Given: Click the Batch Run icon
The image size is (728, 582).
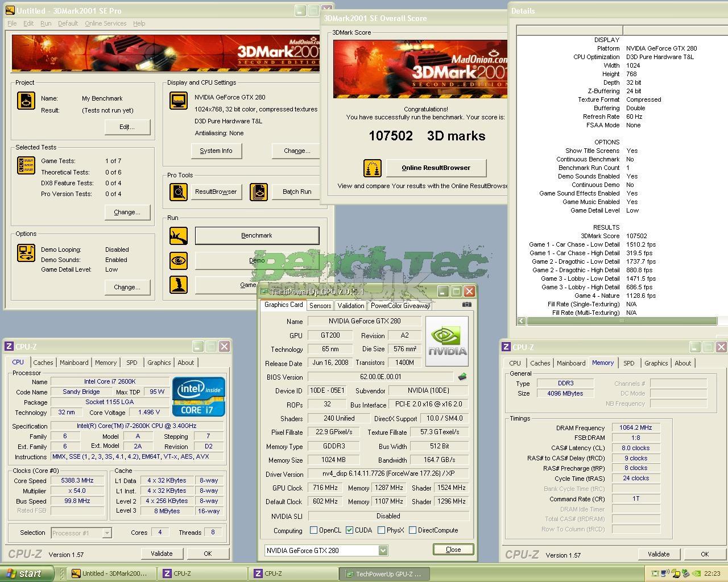Looking at the screenshot, I should (x=258, y=192).
